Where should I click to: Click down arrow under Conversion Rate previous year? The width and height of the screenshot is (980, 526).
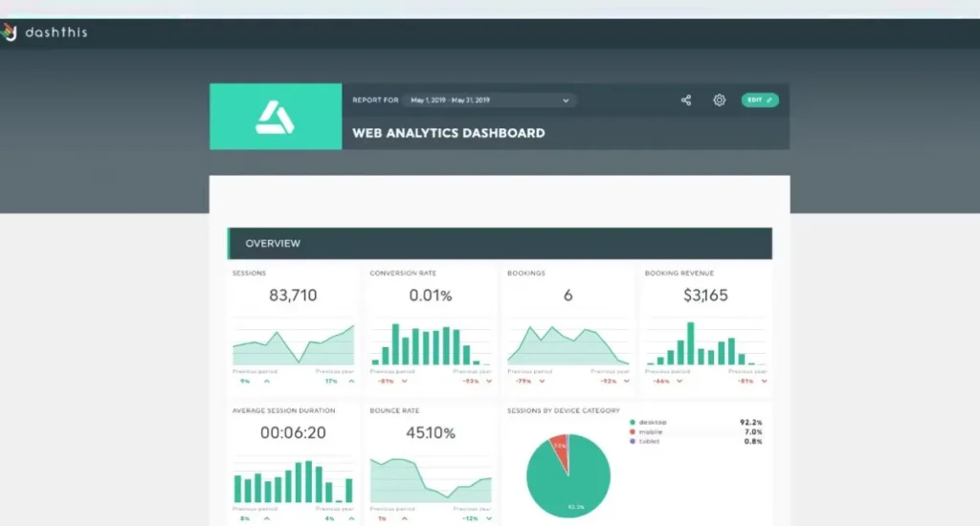489,381
